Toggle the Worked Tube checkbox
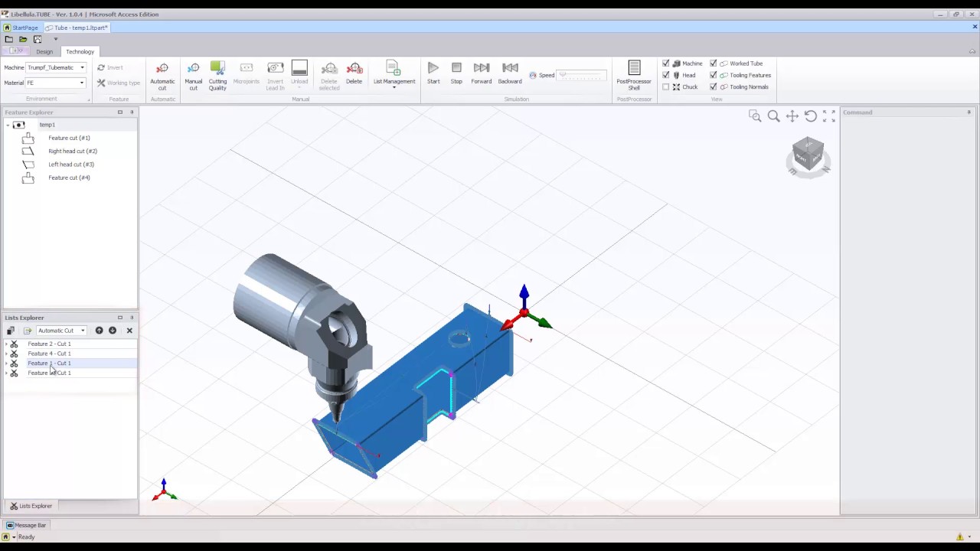 point(714,64)
